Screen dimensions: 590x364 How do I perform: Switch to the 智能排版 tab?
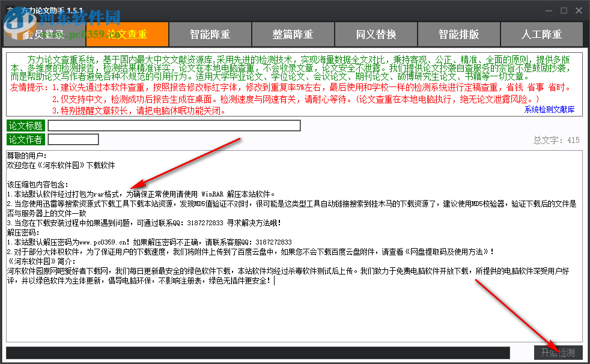(458, 34)
